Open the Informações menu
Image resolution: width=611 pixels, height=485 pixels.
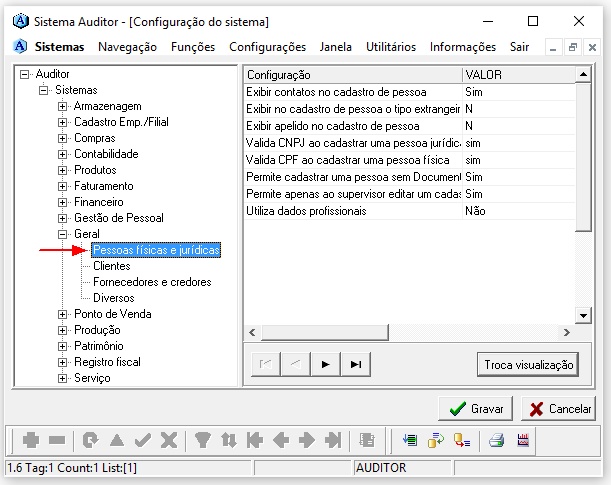coord(463,47)
